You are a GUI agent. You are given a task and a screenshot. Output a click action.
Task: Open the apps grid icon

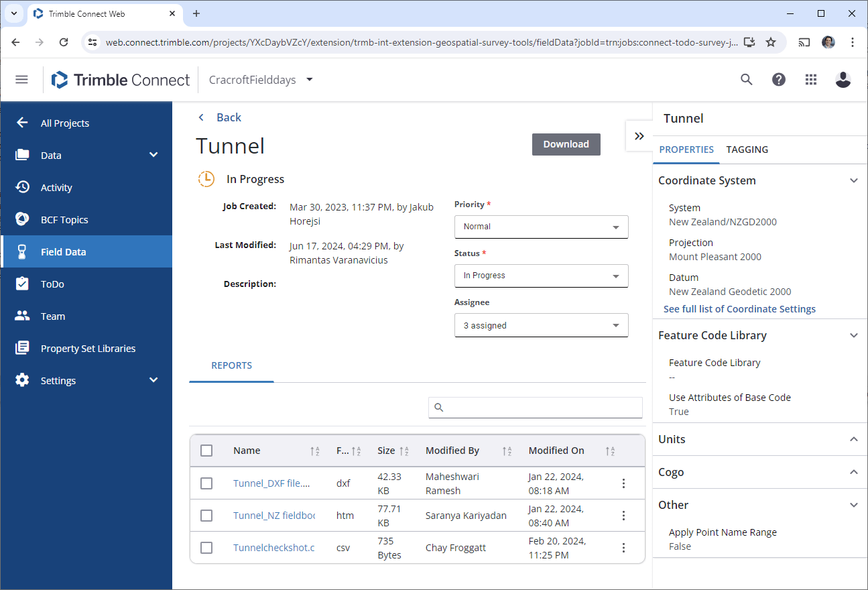[810, 79]
